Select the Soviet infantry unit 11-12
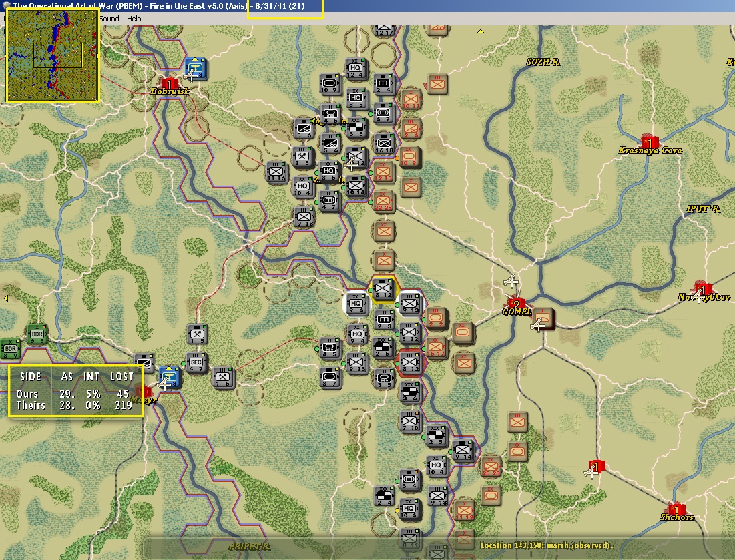735x560 pixels. pyautogui.click(x=464, y=509)
